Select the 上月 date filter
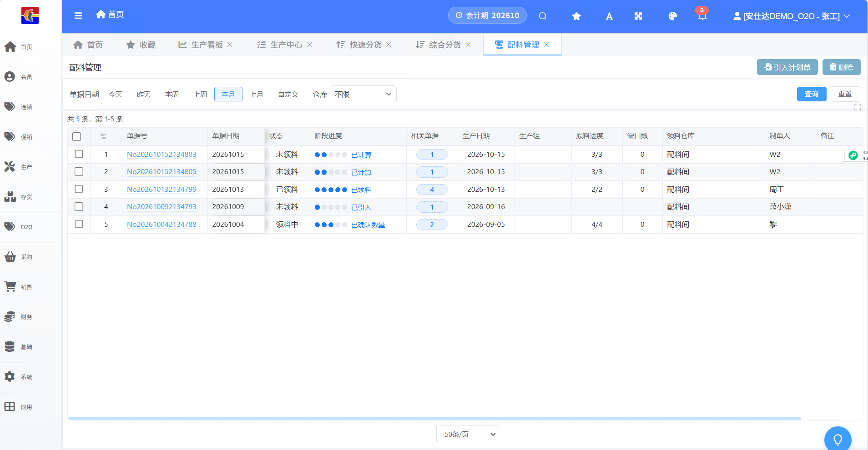Viewport: 868px width, 450px height. [257, 94]
